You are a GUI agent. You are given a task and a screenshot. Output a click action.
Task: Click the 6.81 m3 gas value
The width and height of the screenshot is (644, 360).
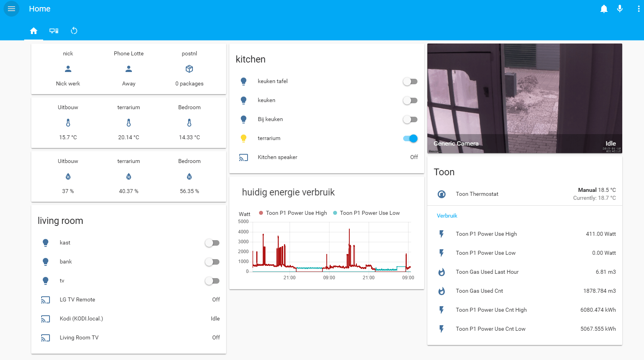(606, 272)
